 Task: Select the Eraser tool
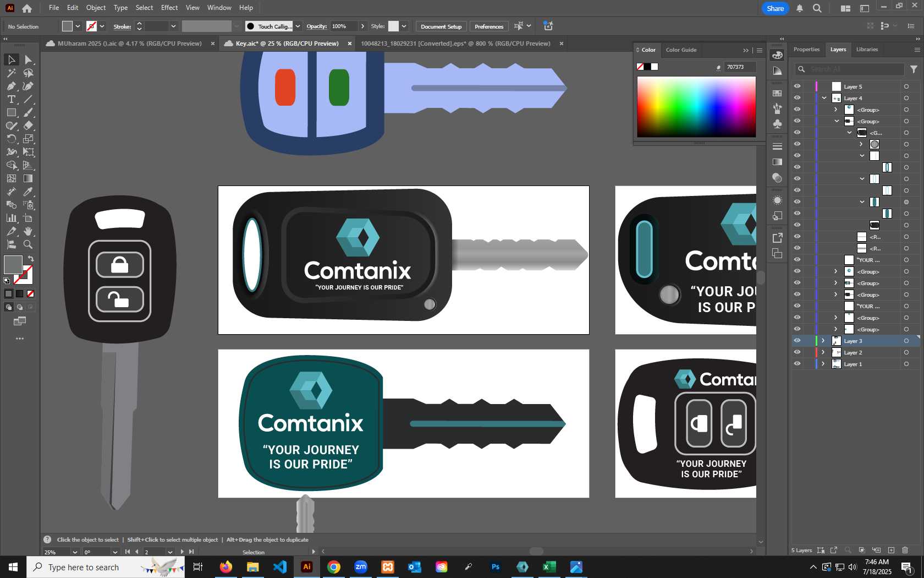(x=28, y=126)
